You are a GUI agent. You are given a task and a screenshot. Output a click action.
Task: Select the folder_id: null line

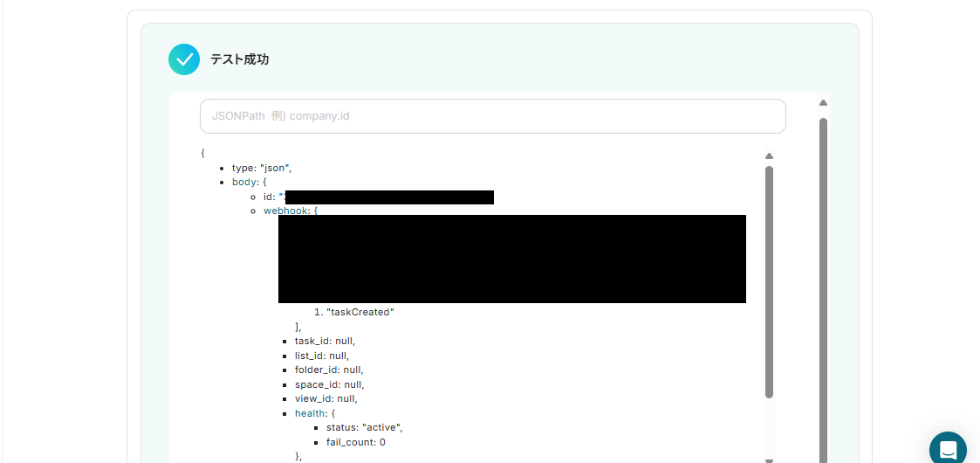point(329,370)
